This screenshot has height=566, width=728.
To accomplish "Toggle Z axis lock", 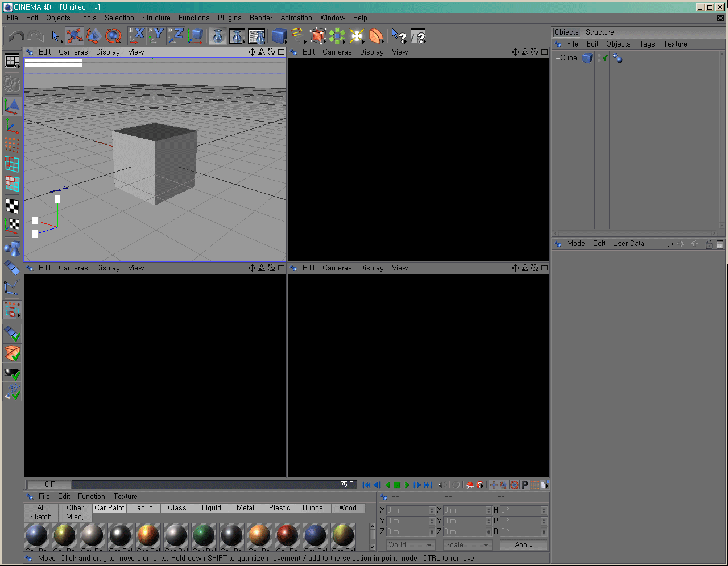I will [175, 36].
